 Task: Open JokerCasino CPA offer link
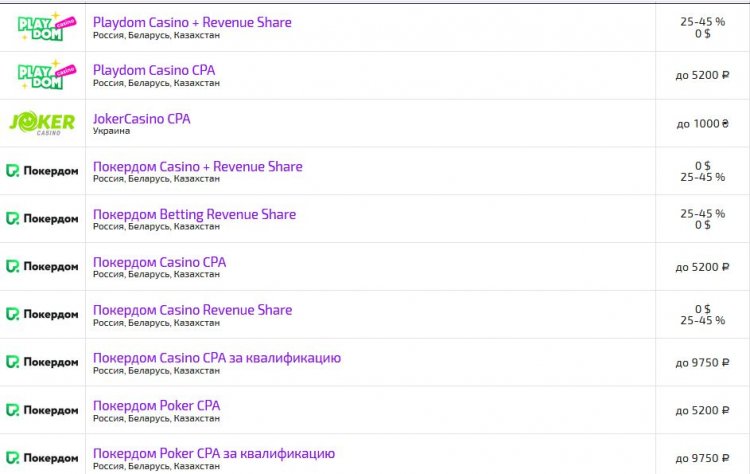click(x=142, y=119)
